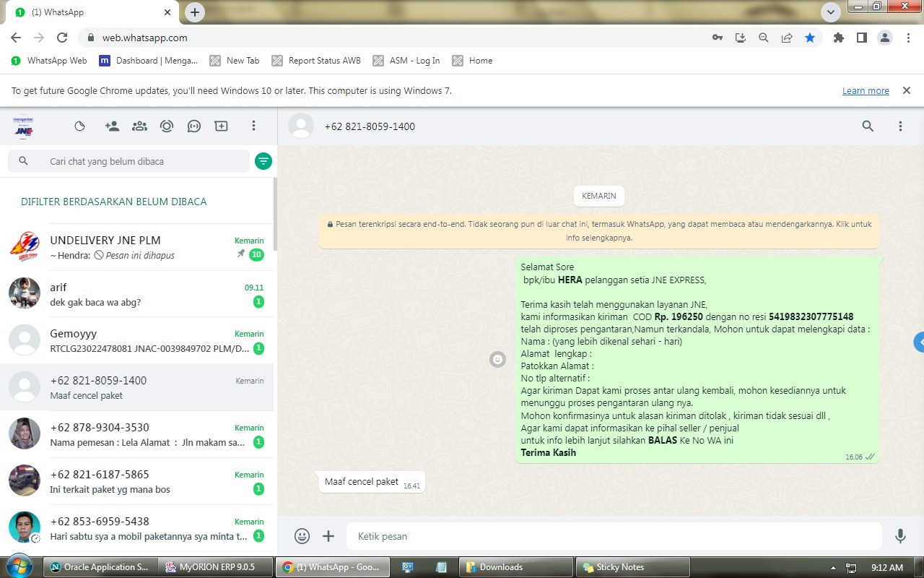Open the Gemoyyy chat

click(137, 340)
